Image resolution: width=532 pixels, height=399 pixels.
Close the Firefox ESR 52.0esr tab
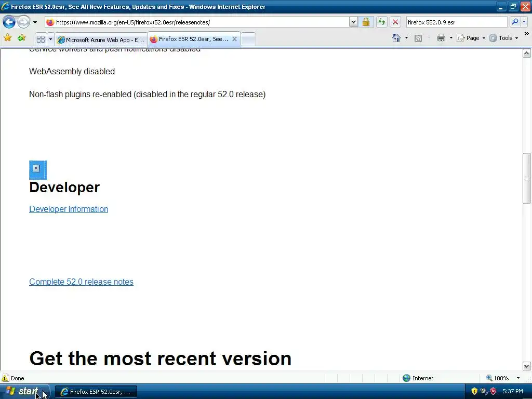(x=234, y=39)
